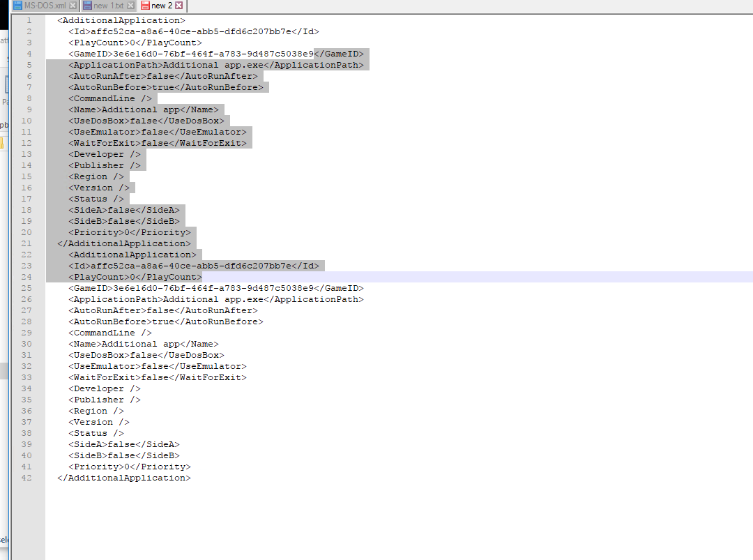The width and height of the screenshot is (753, 560).
Task: Click <Version /> on line 37
Action: [99, 422]
